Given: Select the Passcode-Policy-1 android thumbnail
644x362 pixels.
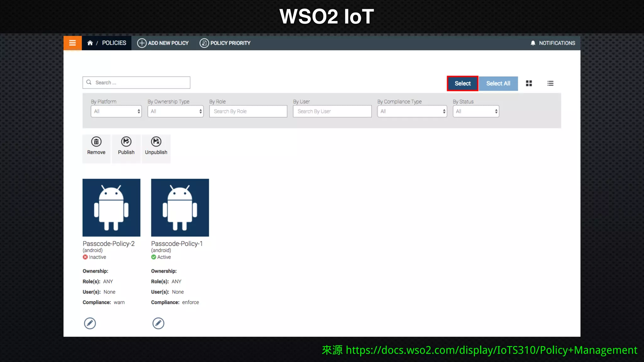Looking at the screenshot, I should pos(180,208).
